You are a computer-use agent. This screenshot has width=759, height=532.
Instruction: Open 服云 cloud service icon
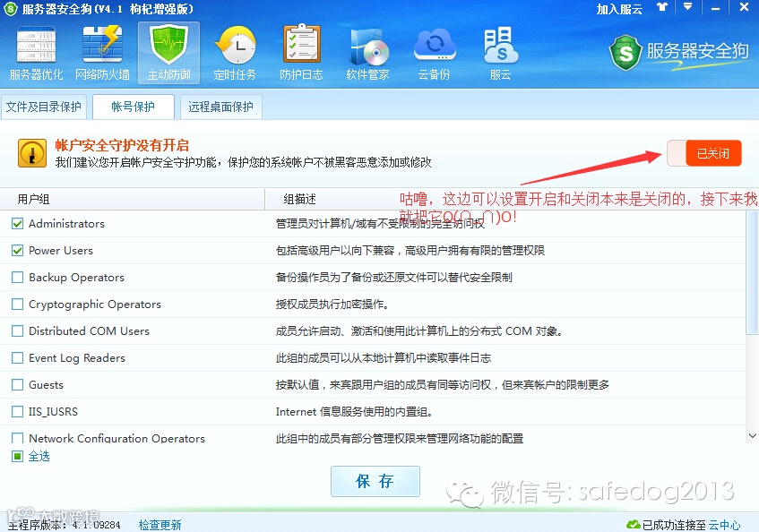pos(500,52)
